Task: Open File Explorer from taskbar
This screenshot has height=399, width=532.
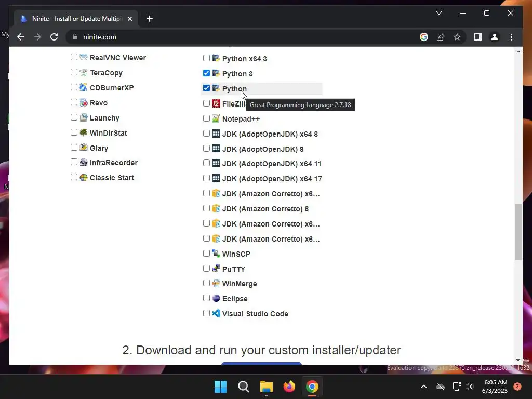Action: pyautogui.click(x=267, y=387)
